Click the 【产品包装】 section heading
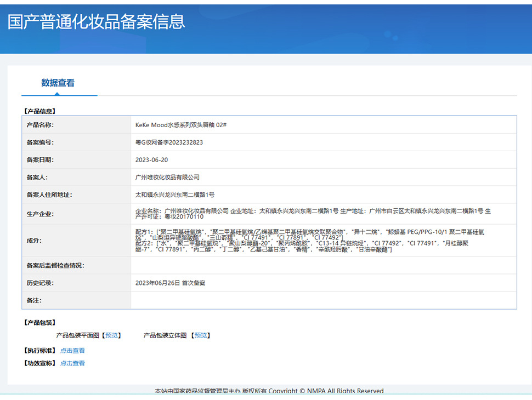532x400 pixels. [x=39, y=323]
